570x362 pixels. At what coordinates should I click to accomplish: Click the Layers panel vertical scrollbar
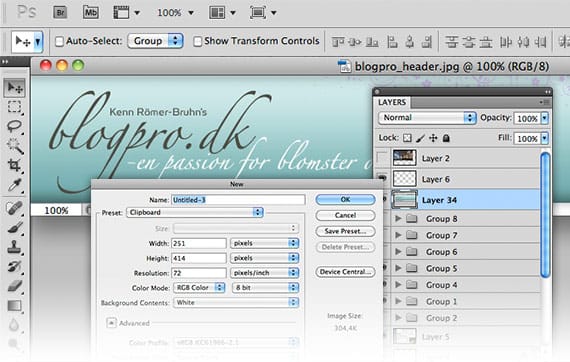[x=545, y=215]
